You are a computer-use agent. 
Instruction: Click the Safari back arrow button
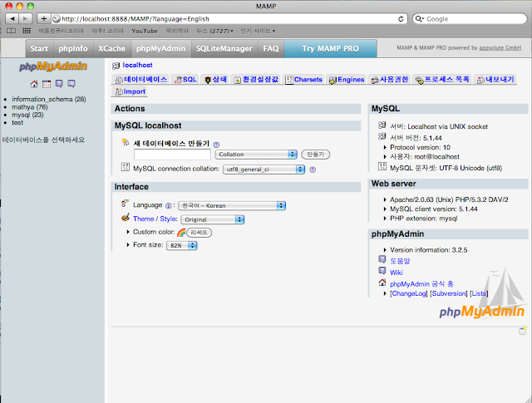12,18
